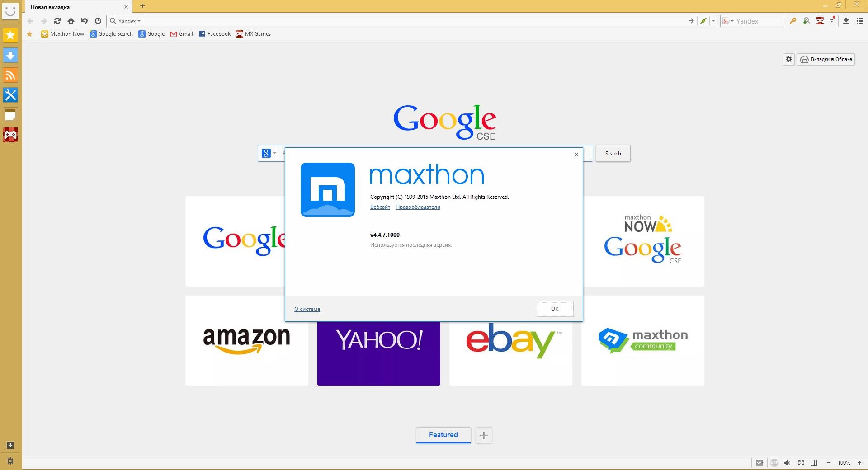This screenshot has height=470, width=868.
Task: Add a quick access group with plus button
Action: coord(484,435)
